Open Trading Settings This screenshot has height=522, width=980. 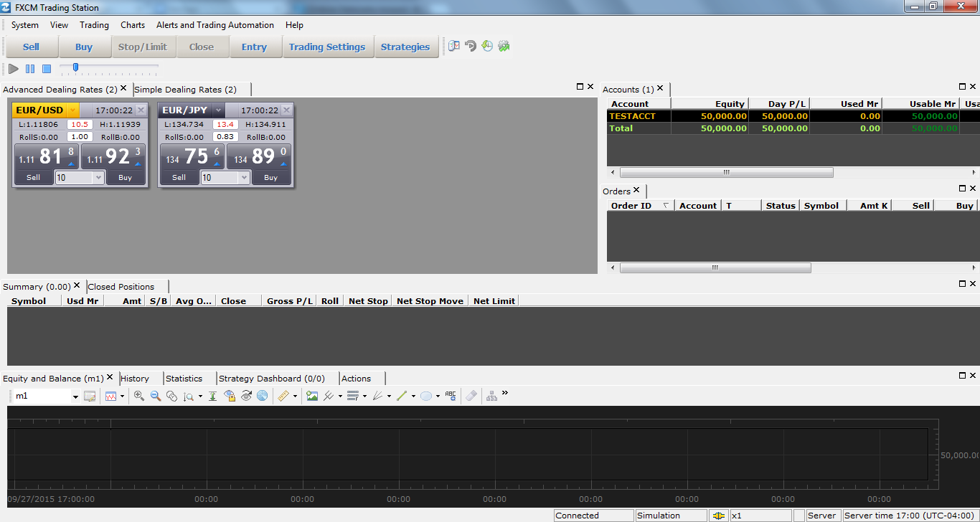pyautogui.click(x=327, y=47)
